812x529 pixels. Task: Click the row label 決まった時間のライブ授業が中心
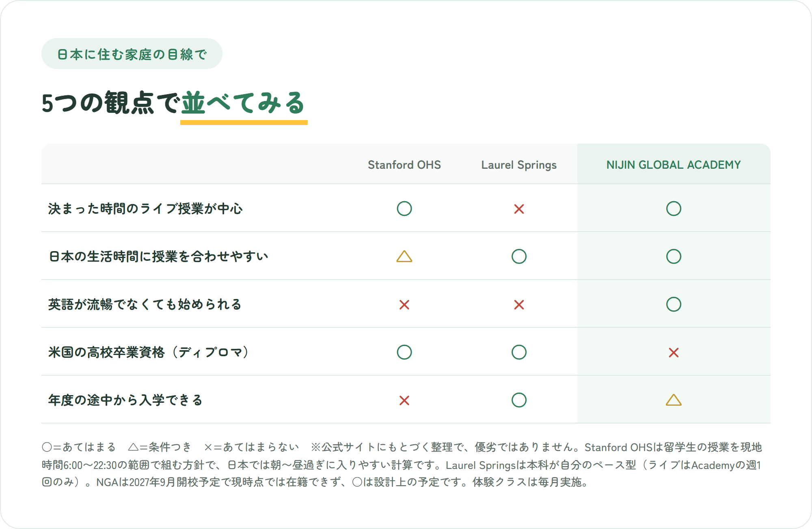(145, 209)
